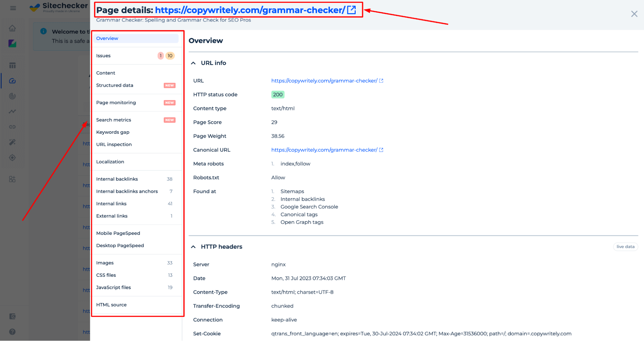
Task: Click the green 200 HTTP status code badge
Action: click(278, 95)
